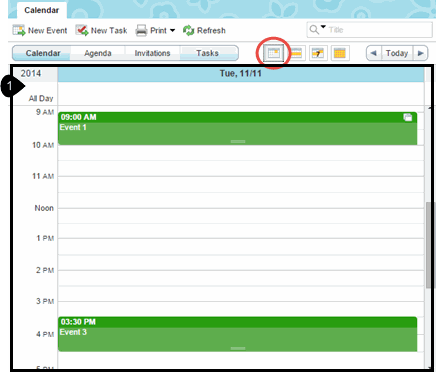Select the work week view icon
The width and height of the screenshot is (436, 372).
point(296,53)
